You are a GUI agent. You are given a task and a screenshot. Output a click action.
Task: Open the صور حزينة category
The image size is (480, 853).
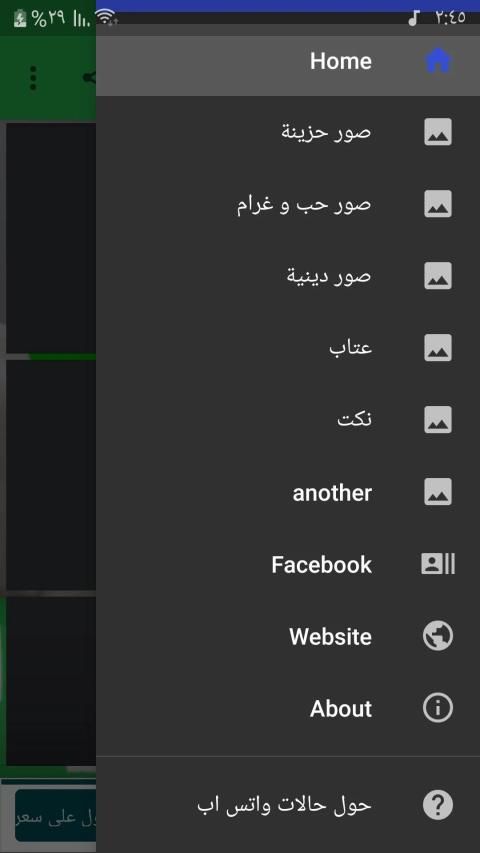coord(288,132)
